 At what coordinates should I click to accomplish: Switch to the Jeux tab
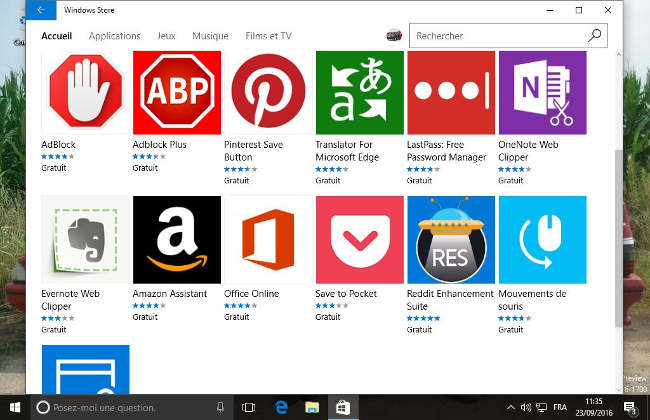click(166, 36)
